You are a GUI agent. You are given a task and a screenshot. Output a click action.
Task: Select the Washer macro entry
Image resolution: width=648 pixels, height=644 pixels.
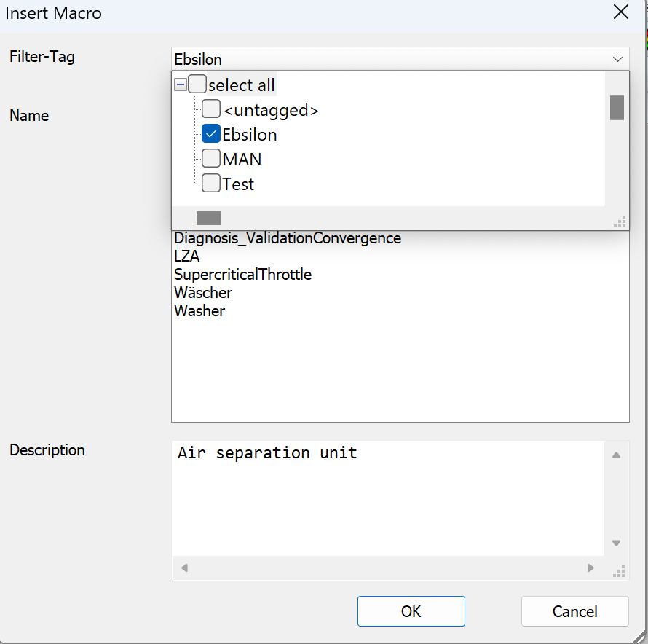coord(199,311)
